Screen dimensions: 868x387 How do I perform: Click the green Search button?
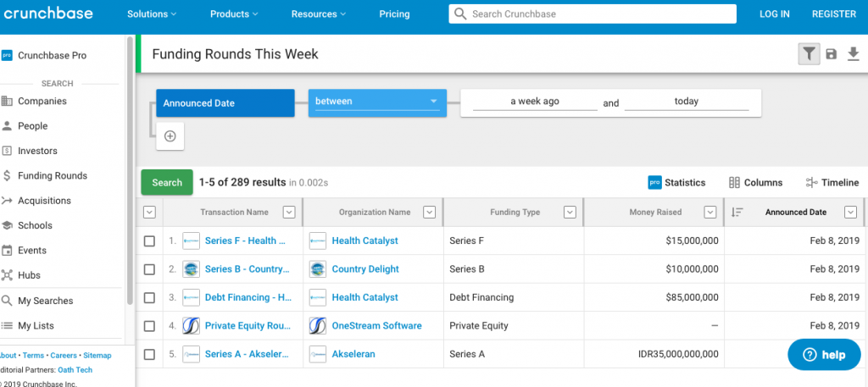[167, 182]
